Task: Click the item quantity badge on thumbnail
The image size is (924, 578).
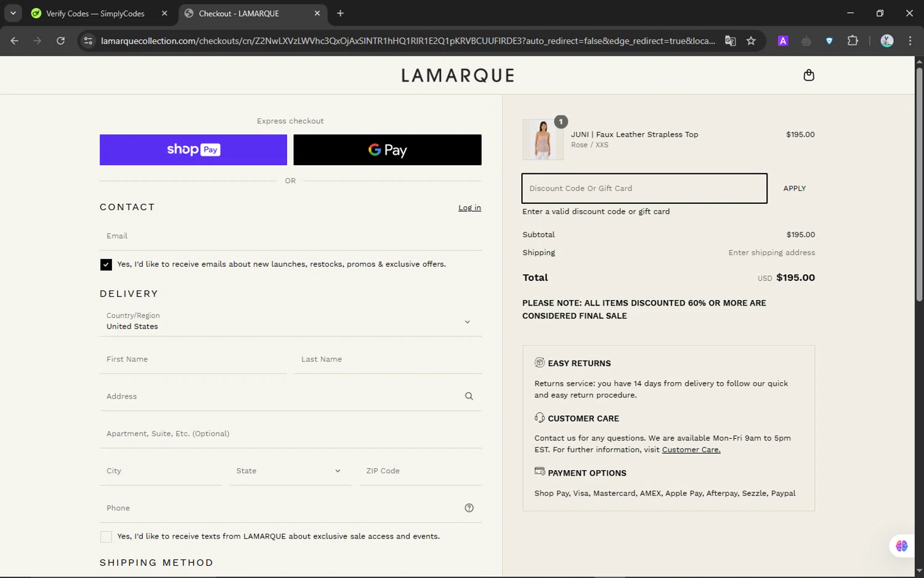Action: [561, 121]
